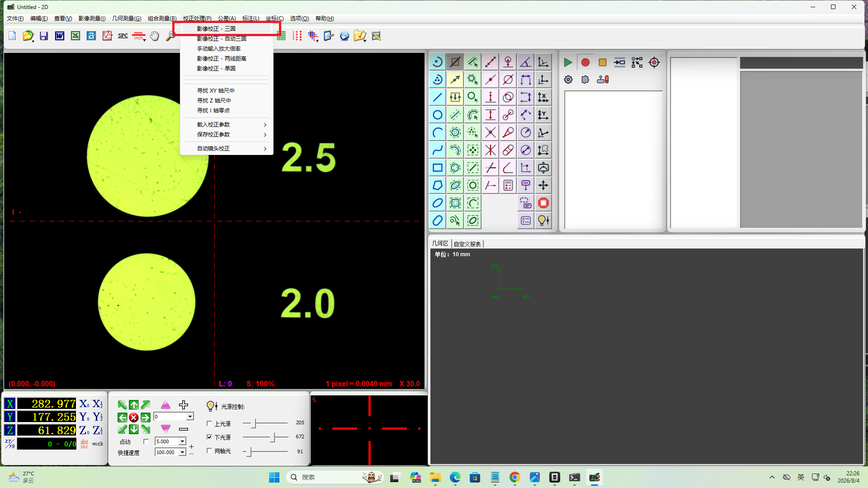This screenshot has height=488, width=868.
Task: Open the 快捷速度 100.000 dropdown
Action: (182, 452)
